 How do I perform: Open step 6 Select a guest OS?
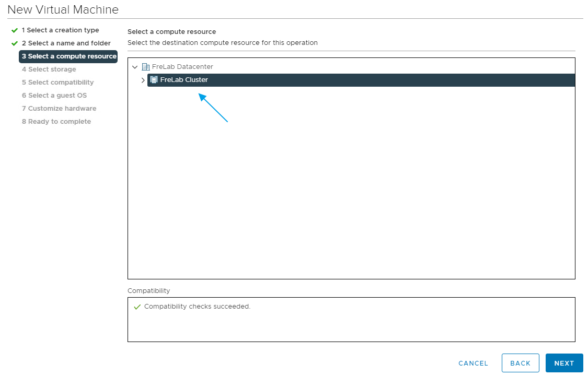(54, 96)
